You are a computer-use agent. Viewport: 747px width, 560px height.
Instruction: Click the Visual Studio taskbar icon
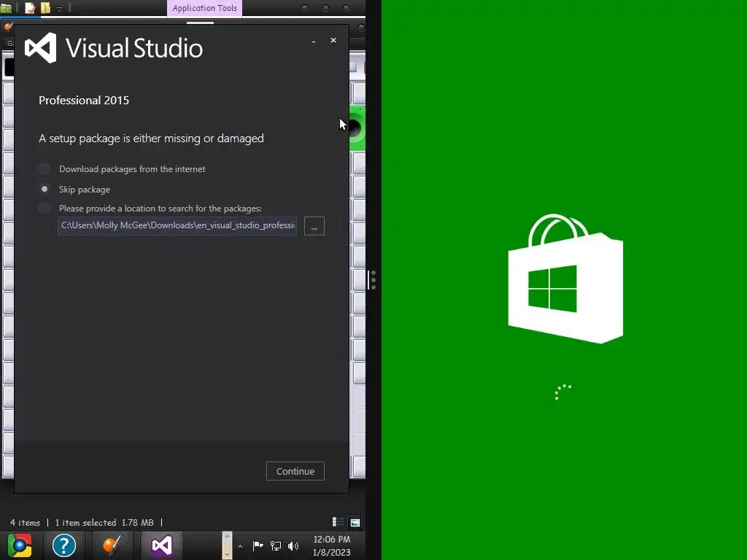(161, 545)
